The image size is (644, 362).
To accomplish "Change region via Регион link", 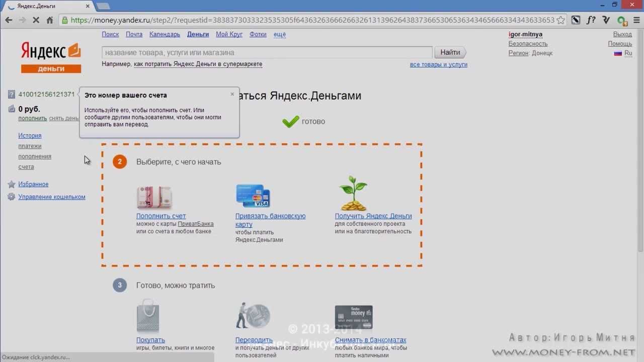I will click(x=518, y=53).
